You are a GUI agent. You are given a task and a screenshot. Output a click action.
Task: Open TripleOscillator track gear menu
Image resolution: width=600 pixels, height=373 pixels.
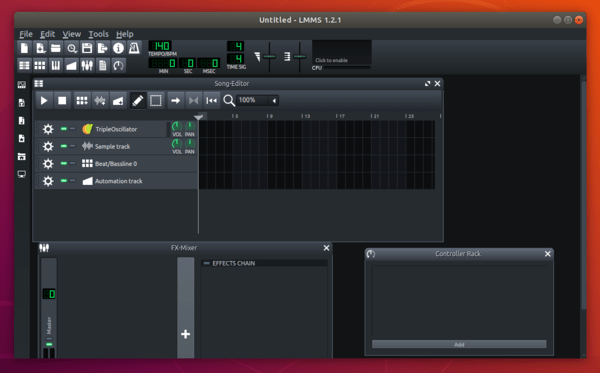click(48, 129)
